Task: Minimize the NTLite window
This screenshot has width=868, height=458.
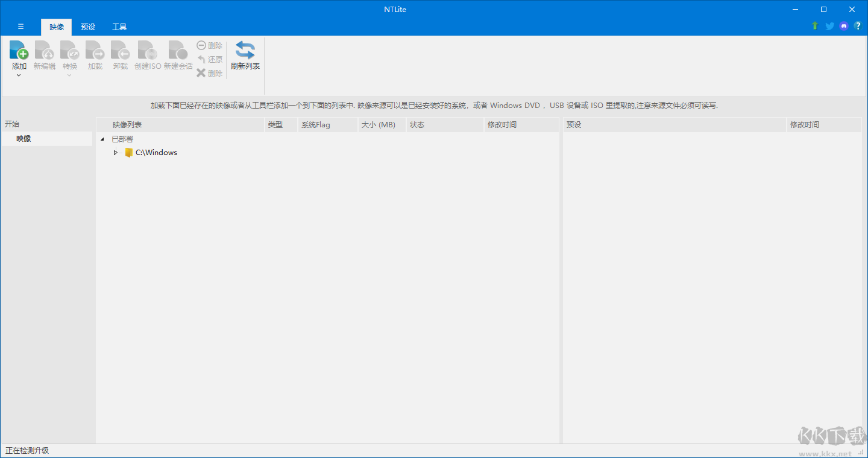Action: coord(796,9)
